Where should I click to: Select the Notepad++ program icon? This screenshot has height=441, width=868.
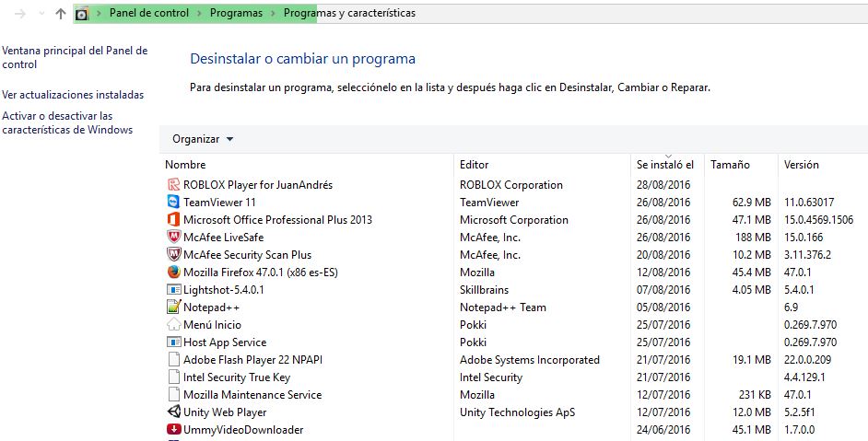[174, 308]
